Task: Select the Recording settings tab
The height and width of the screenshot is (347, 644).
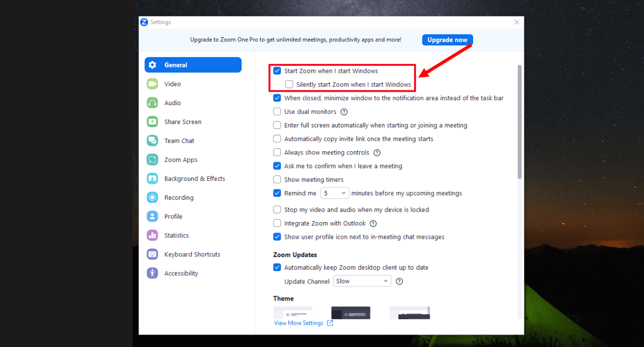Action: pyautogui.click(x=193, y=197)
